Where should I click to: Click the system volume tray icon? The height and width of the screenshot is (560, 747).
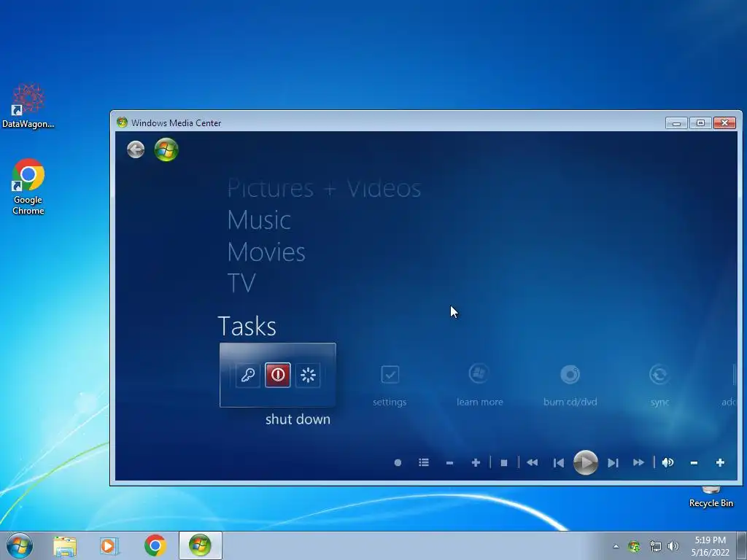(673, 547)
